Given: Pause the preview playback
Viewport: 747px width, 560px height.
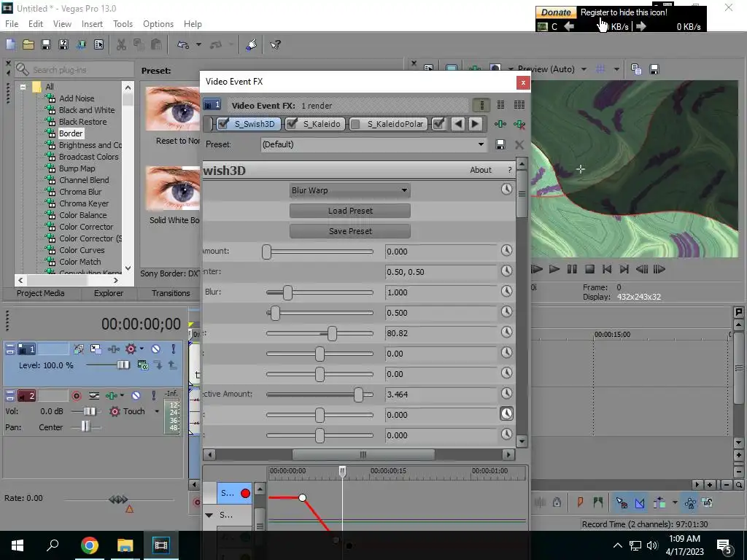Looking at the screenshot, I should [572, 270].
